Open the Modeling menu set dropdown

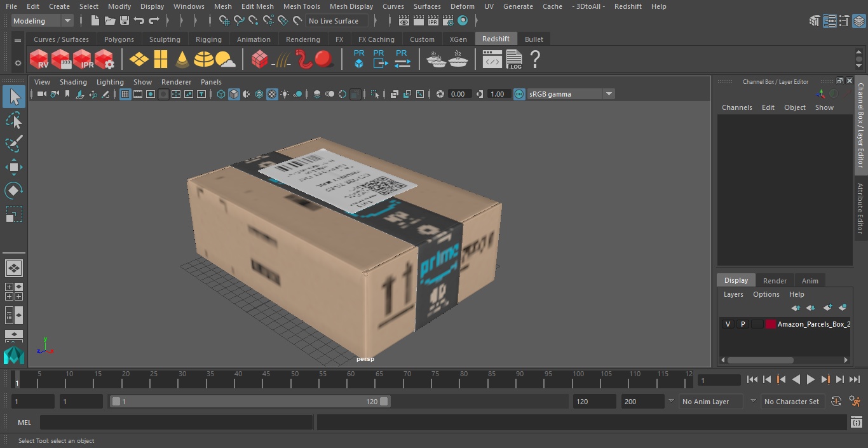[x=42, y=21]
